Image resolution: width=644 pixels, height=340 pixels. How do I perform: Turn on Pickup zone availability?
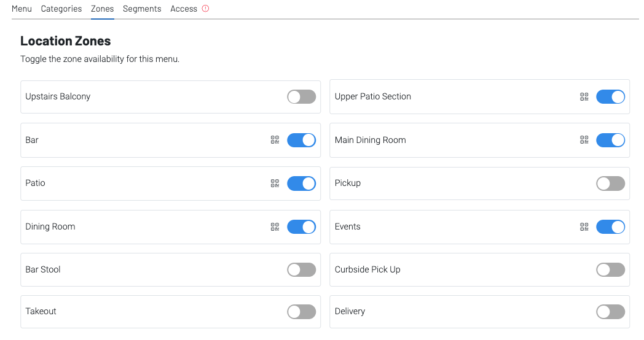click(x=610, y=183)
